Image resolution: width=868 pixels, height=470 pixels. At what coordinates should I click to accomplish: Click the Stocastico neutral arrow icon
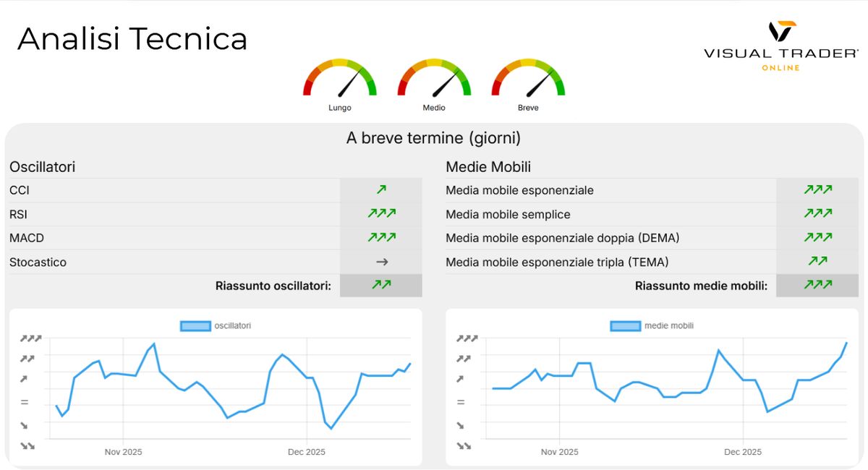pyautogui.click(x=381, y=262)
